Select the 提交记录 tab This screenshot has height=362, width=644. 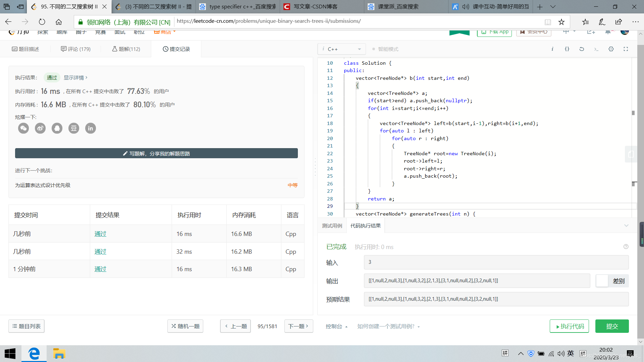point(176,49)
